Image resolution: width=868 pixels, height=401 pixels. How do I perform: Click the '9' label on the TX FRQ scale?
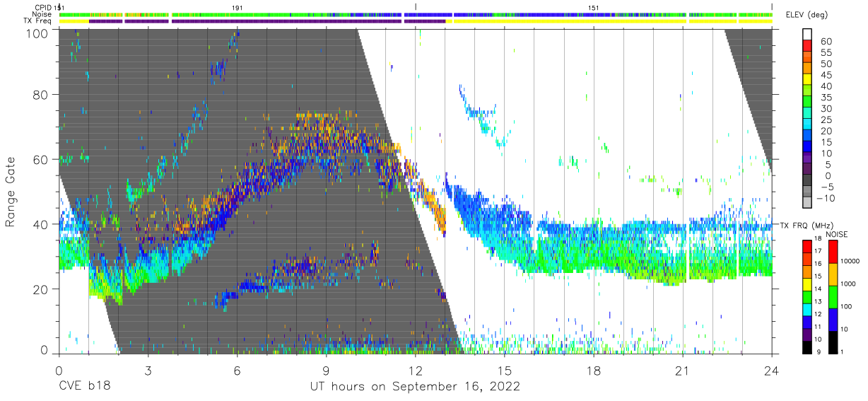point(819,351)
